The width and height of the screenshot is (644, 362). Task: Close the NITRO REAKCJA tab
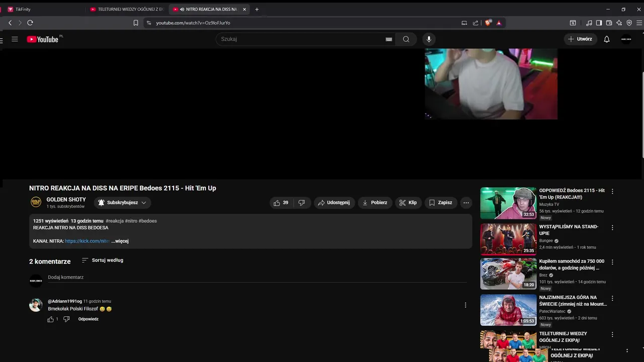coord(245,9)
